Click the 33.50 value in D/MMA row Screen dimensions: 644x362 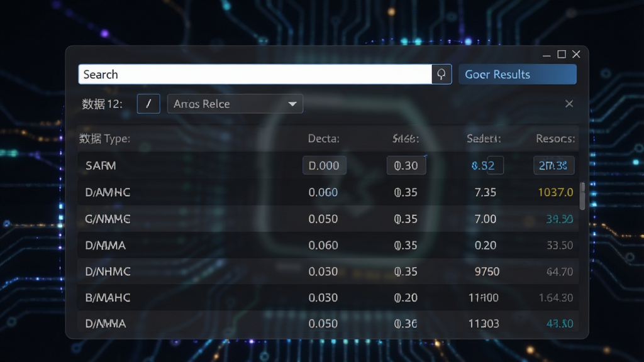[559, 246]
